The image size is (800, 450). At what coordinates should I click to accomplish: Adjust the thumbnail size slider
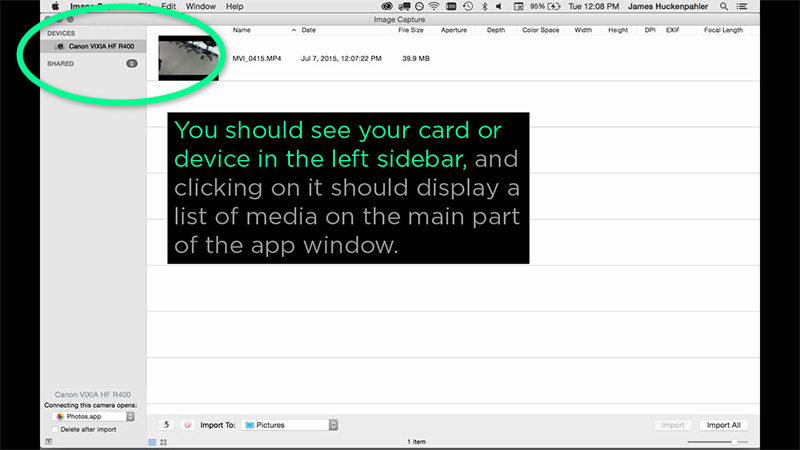click(x=717, y=441)
